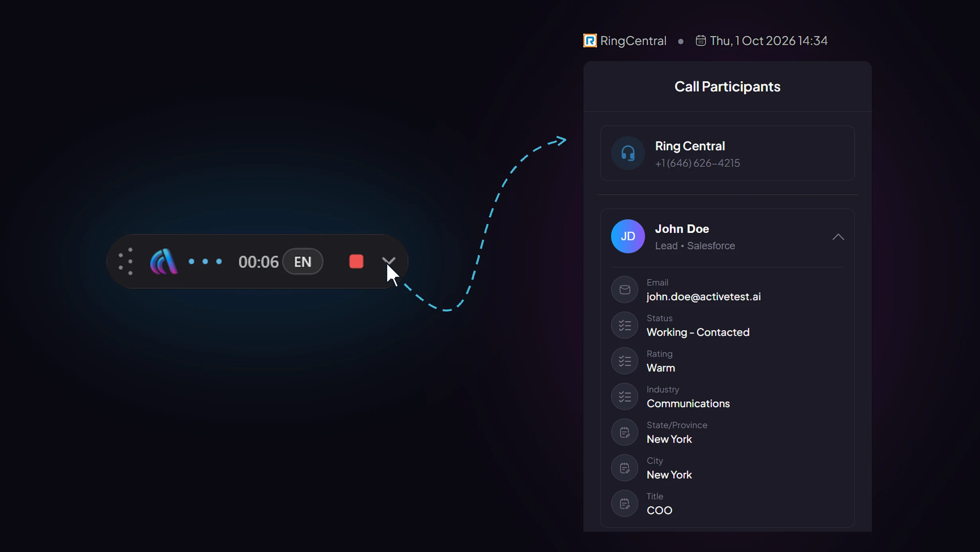Click the note icon next to Title

pyautogui.click(x=625, y=504)
